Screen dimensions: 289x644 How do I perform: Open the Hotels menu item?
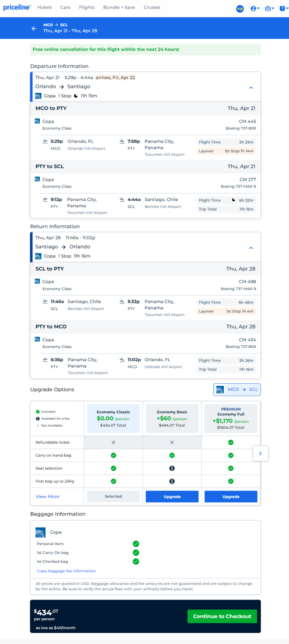pos(44,7)
